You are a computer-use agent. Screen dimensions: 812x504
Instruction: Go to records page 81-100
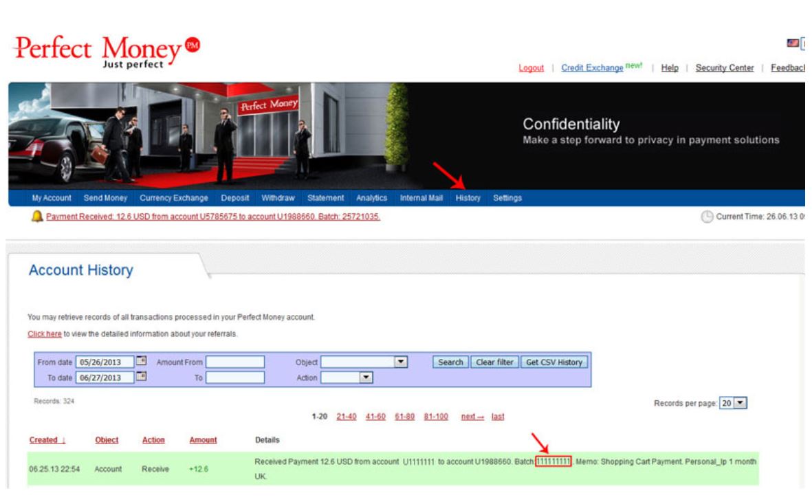click(x=435, y=417)
